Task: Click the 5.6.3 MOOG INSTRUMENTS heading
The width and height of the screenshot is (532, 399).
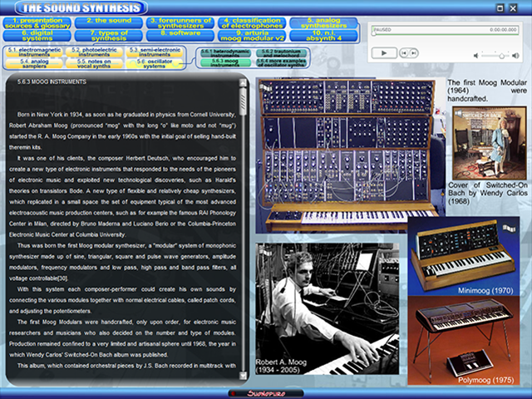Action: click(x=52, y=81)
